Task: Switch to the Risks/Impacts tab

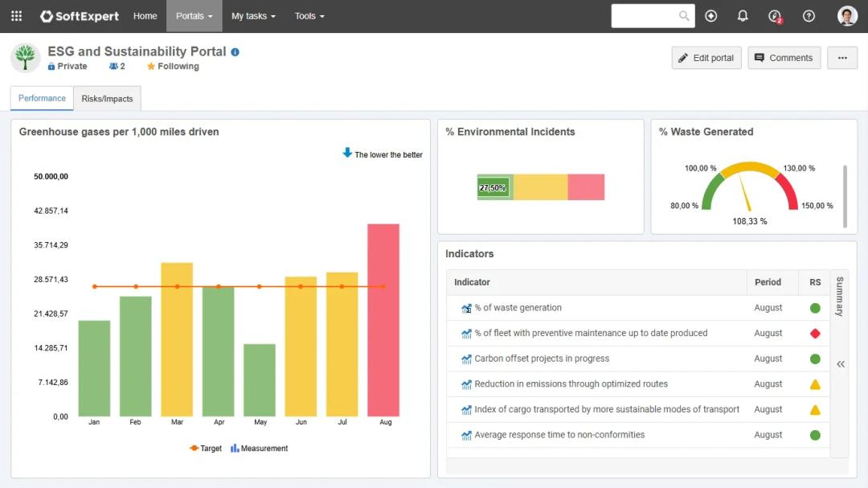Action: coord(107,99)
